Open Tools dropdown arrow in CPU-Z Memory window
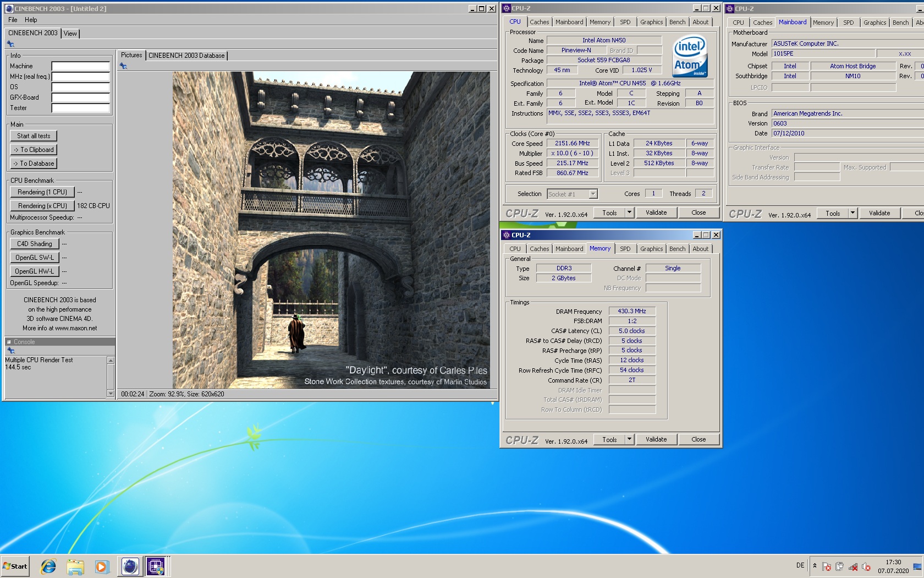This screenshot has height=578, width=924. click(x=630, y=439)
